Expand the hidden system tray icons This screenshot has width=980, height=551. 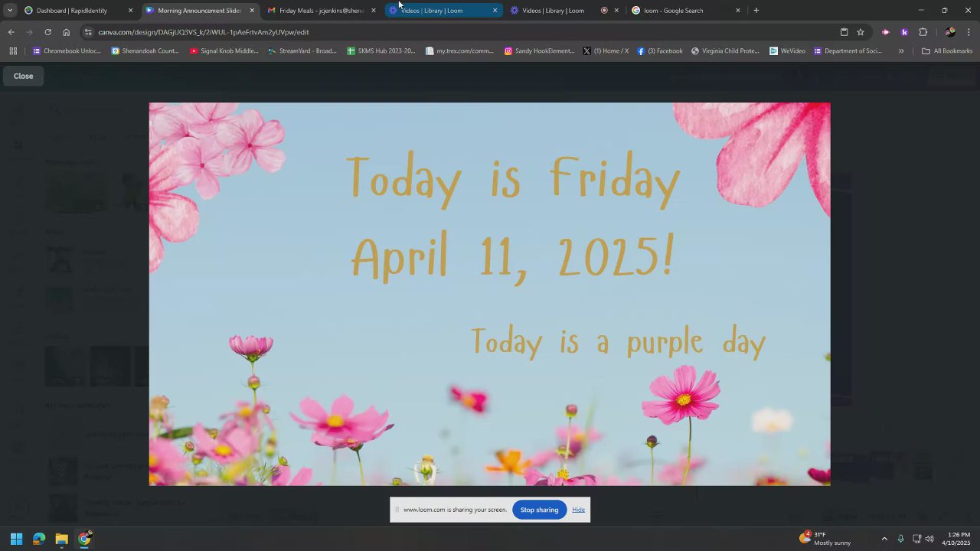(884, 539)
